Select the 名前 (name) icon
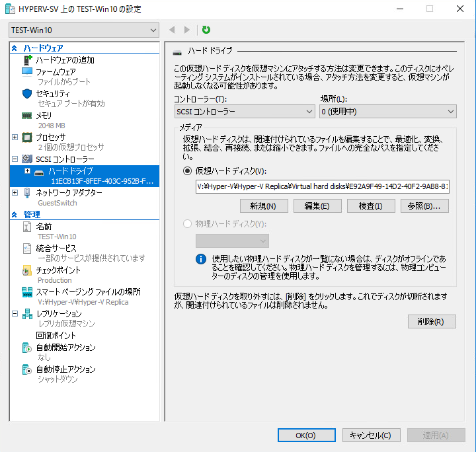 (27, 227)
